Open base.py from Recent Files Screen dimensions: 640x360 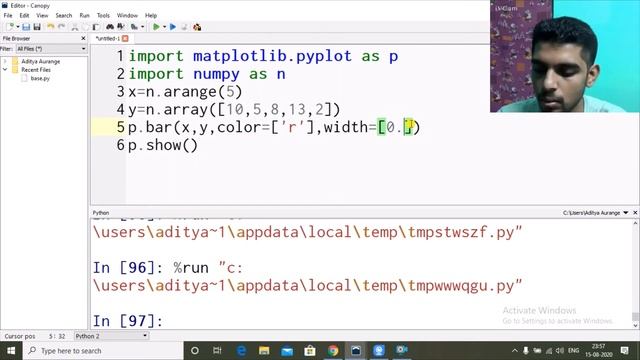pos(40,78)
